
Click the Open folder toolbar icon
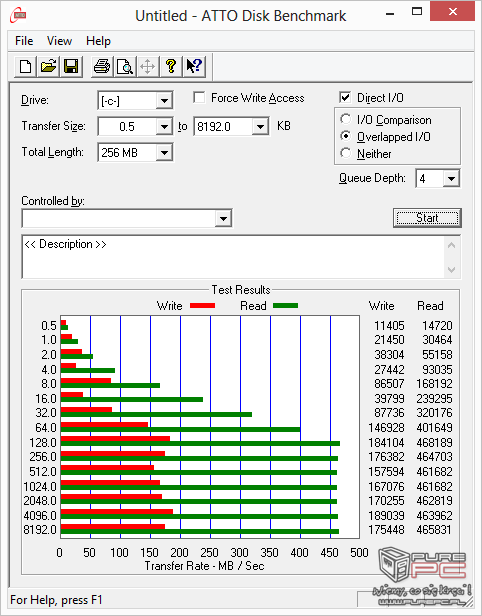pos(48,66)
